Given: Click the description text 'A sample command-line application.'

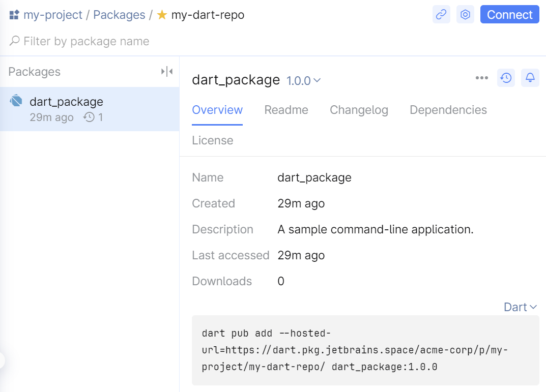Looking at the screenshot, I should click(376, 230).
